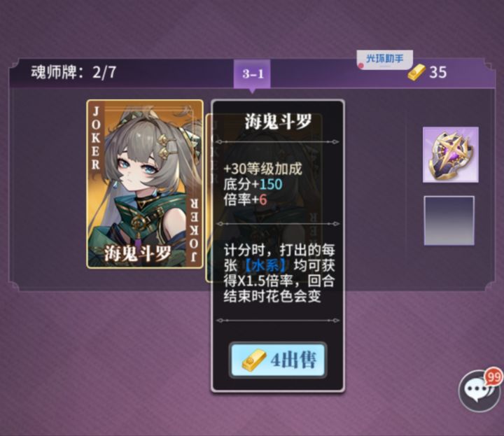
Task: Click the blue 【水系】 keyword
Action: pos(265,266)
